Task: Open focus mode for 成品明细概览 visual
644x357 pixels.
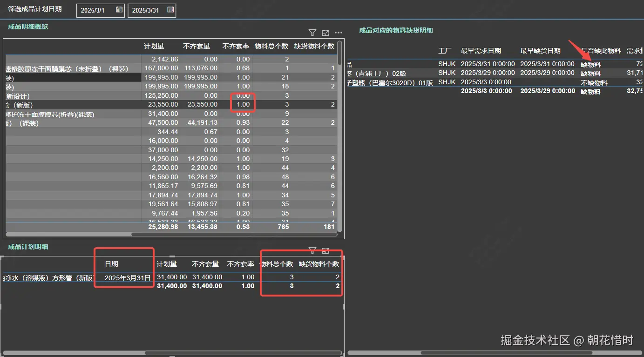Action: pyautogui.click(x=325, y=33)
